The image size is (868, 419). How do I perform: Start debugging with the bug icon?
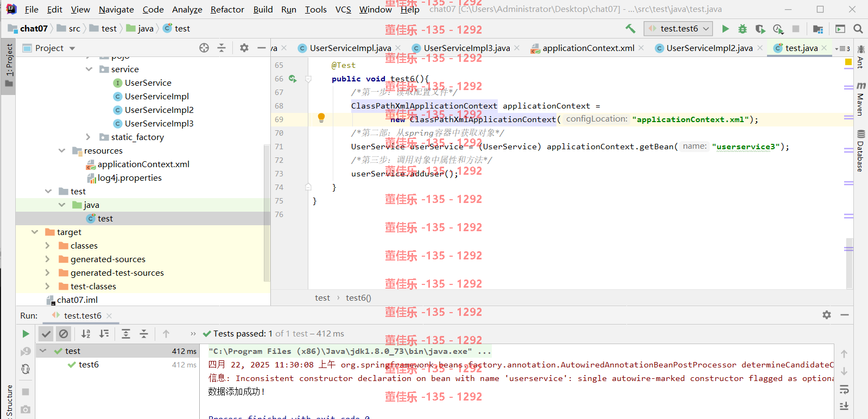tap(743, 29)
